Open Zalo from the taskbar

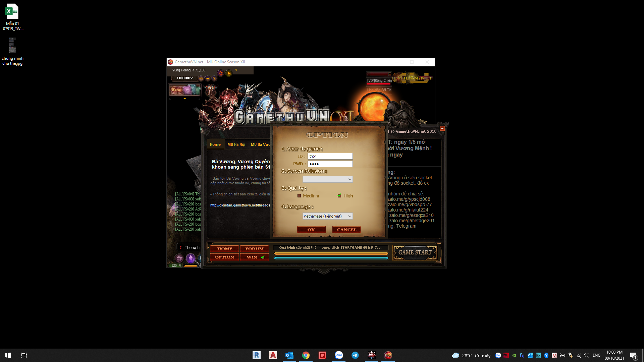pyautogui.click(x=339, y=355)
